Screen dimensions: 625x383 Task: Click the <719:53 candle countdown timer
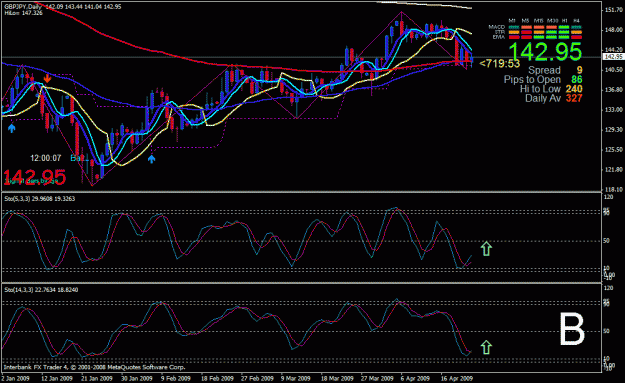pyautogui.click(x=499, y=64)
